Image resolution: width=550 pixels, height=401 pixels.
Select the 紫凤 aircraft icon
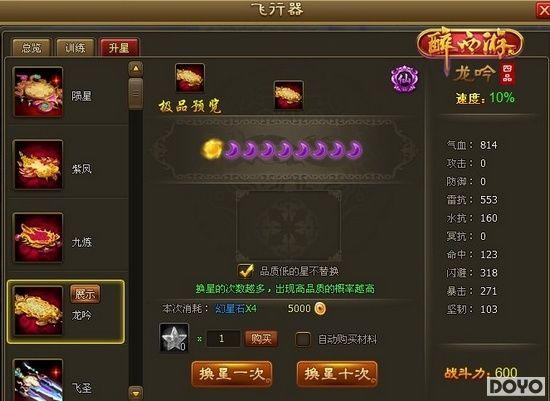click(x=38, y=165)
